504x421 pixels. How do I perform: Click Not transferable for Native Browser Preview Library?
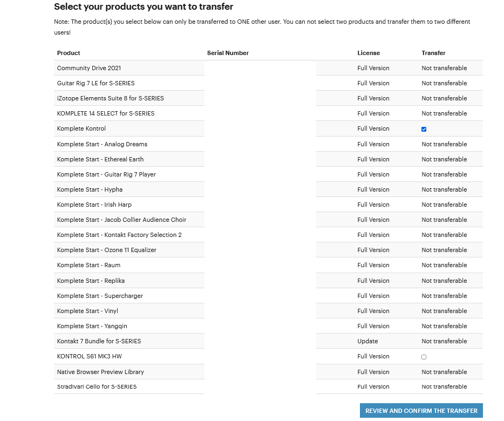point(444,372)
